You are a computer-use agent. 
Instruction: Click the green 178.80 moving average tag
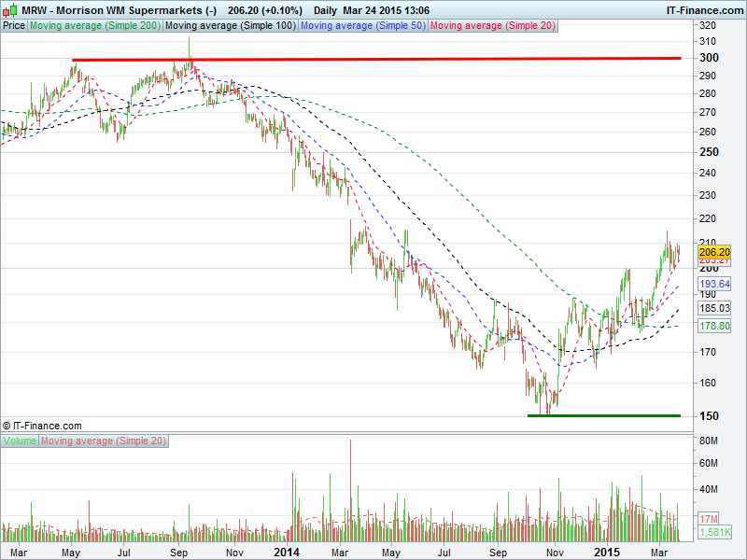(x=713, y=326)
